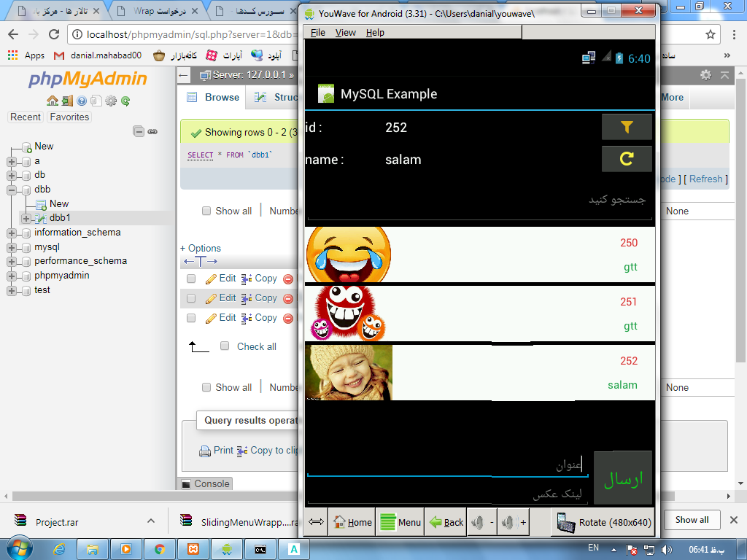The width and height of the screenshot is (747, 560).
Task: Collapse the dbb database node
Action: 12,190
